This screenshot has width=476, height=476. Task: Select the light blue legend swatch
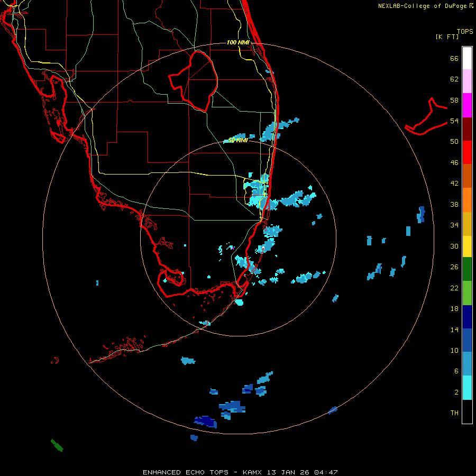click(467, 364)
